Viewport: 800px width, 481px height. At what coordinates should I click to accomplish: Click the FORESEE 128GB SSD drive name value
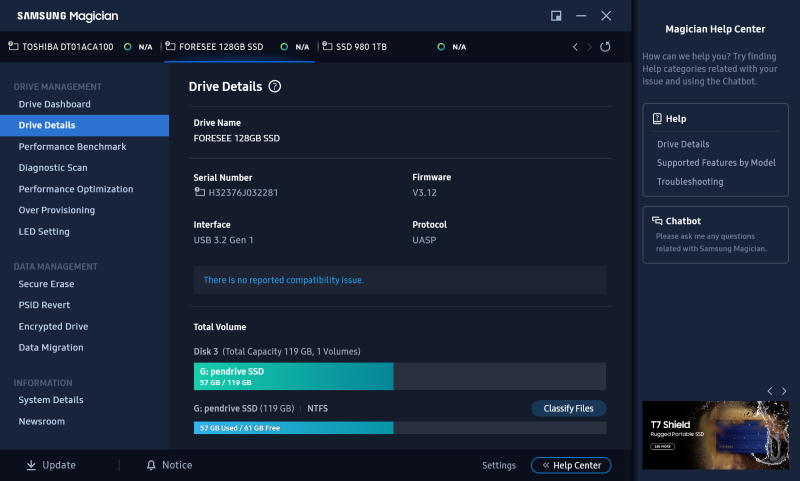237,138
